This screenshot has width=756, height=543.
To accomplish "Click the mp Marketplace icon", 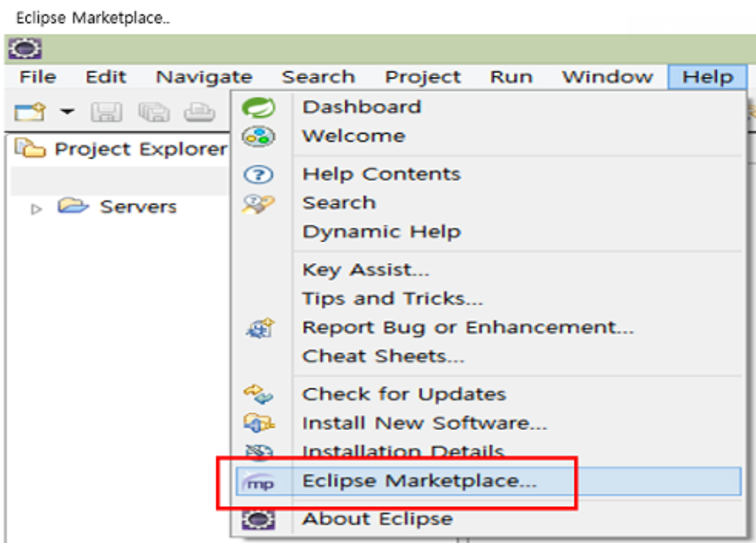I will point(259,481).
